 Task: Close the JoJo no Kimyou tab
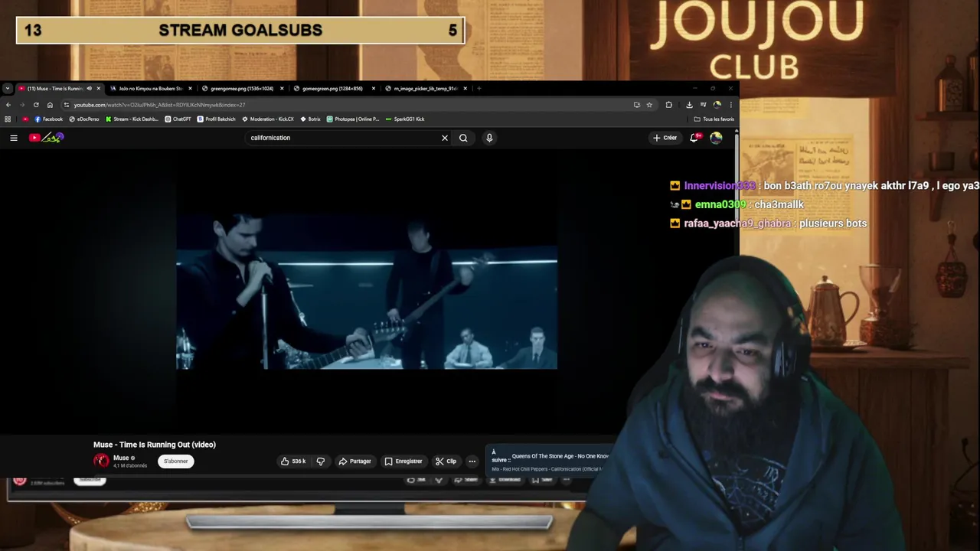pyautogui.click(x=191, y=89)
